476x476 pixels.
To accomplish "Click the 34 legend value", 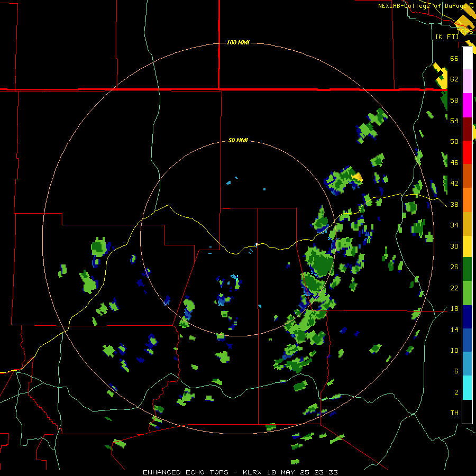I will (x=454, y=225).
